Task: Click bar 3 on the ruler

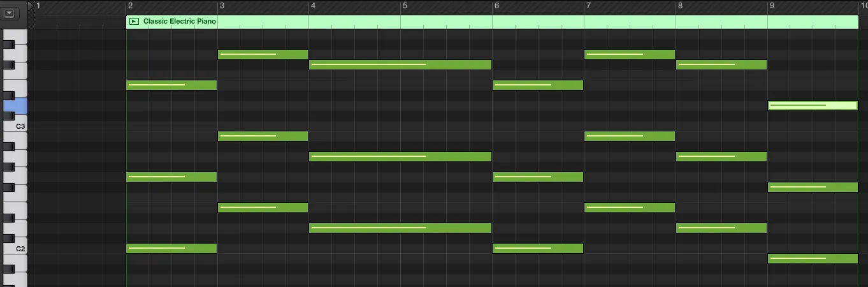Action: pyautogui.click(x=222, y=6)
